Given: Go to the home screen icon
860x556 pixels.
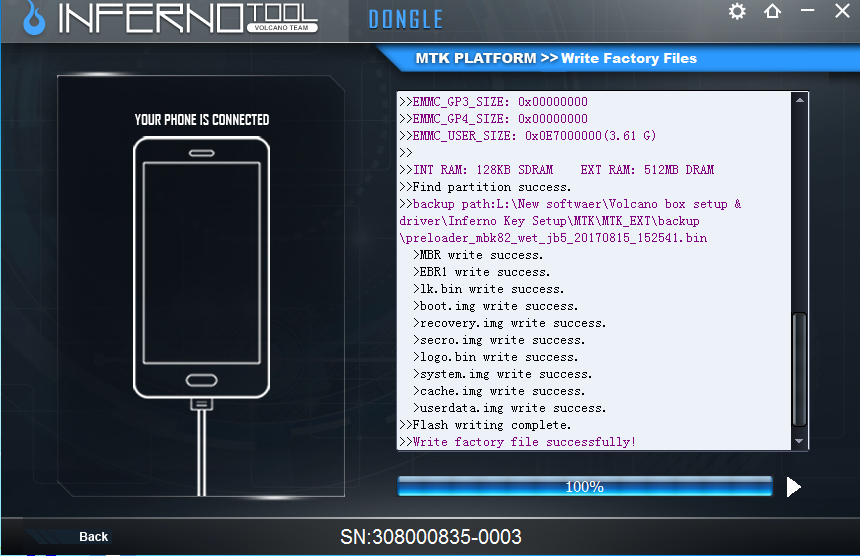Looking at the screenshot, I should point(772,11).
